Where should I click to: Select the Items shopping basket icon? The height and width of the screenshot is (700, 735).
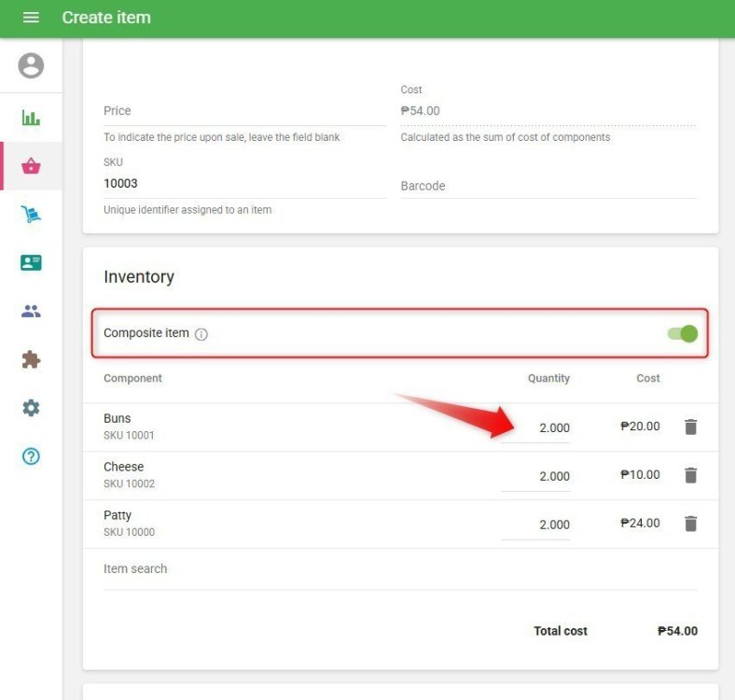[31, 166]
